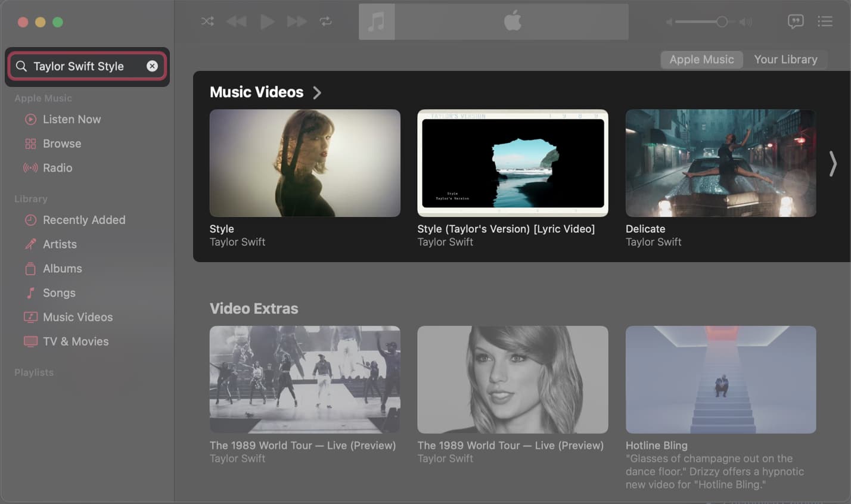The width and height of the screenshot is (851, 504).
Task: Clear the search field text
Action: pos(152,66)
